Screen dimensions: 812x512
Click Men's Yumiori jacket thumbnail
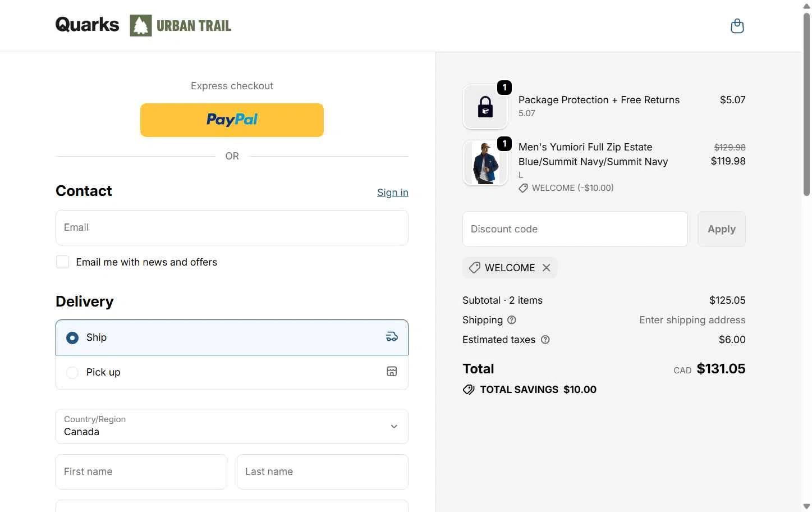[x=485, y=163]
